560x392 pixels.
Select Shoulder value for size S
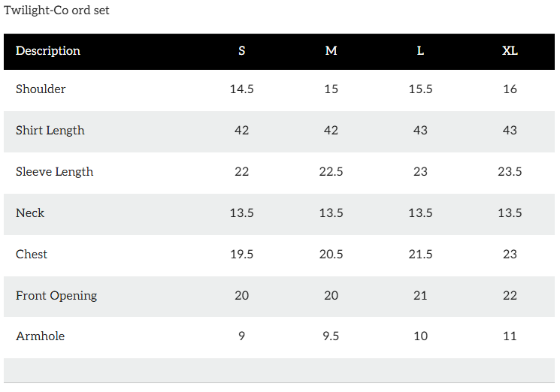pos(241,89)
